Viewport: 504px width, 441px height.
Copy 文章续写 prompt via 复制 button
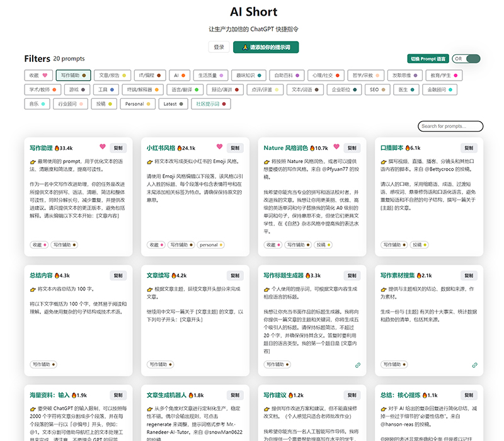click(234, 275)
